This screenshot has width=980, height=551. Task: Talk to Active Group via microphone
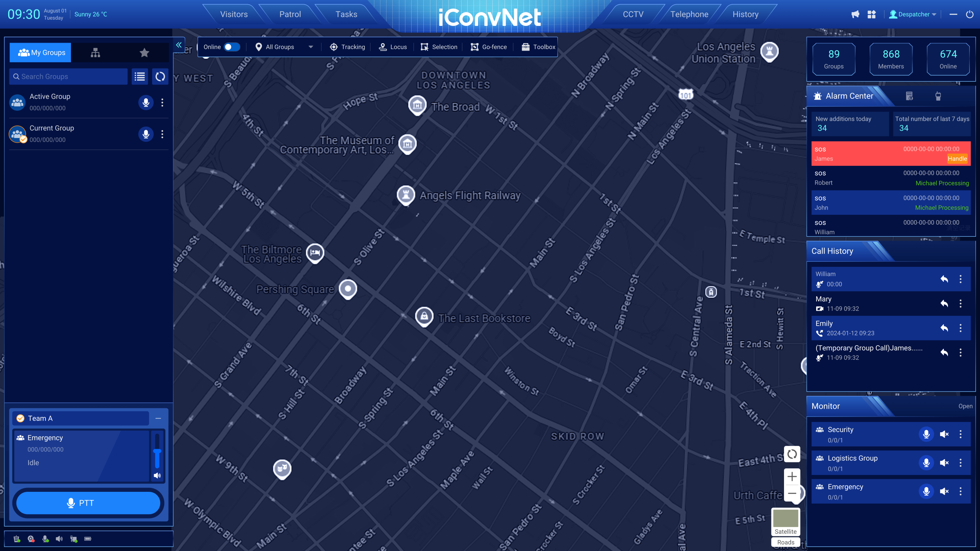[146, 103]
